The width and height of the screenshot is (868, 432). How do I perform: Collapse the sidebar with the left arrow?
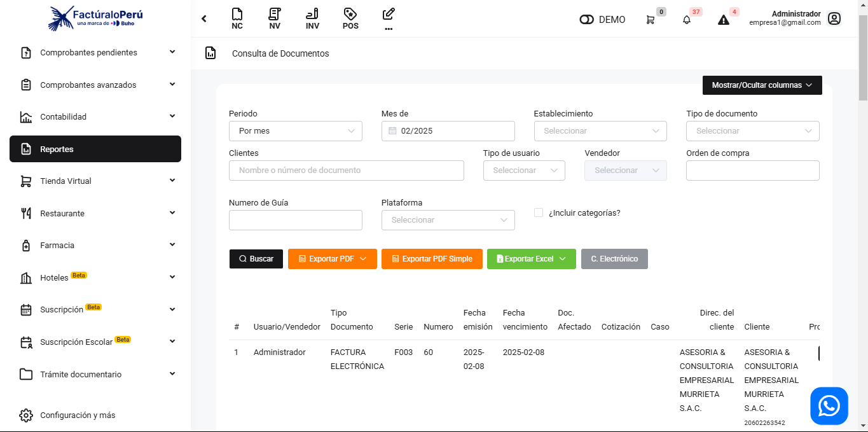tap(204, 18)
